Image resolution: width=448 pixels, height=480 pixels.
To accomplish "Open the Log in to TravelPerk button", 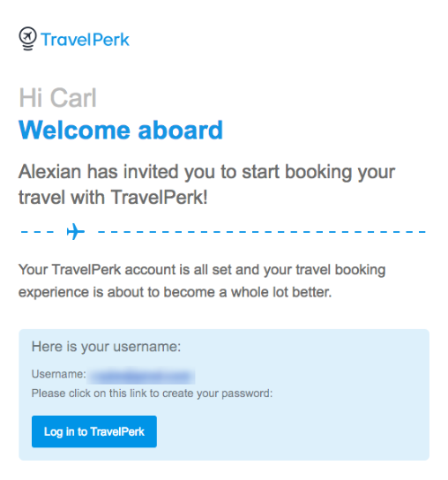I will click(x=94, y=431).
